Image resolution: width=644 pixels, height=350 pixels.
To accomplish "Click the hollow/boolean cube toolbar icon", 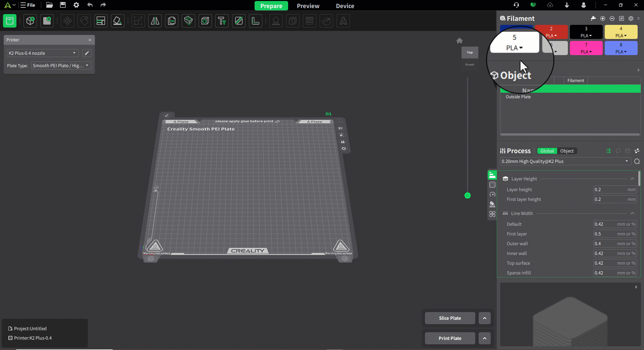I will point(205,21).
